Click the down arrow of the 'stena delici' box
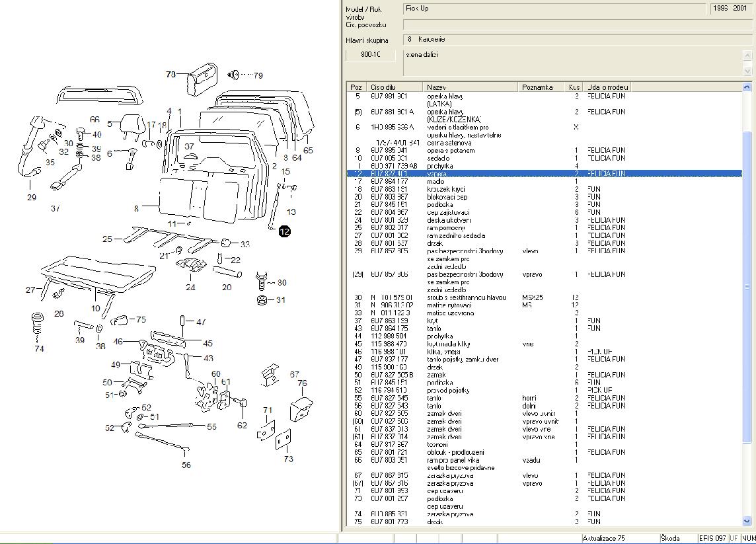 coord(748,71)
